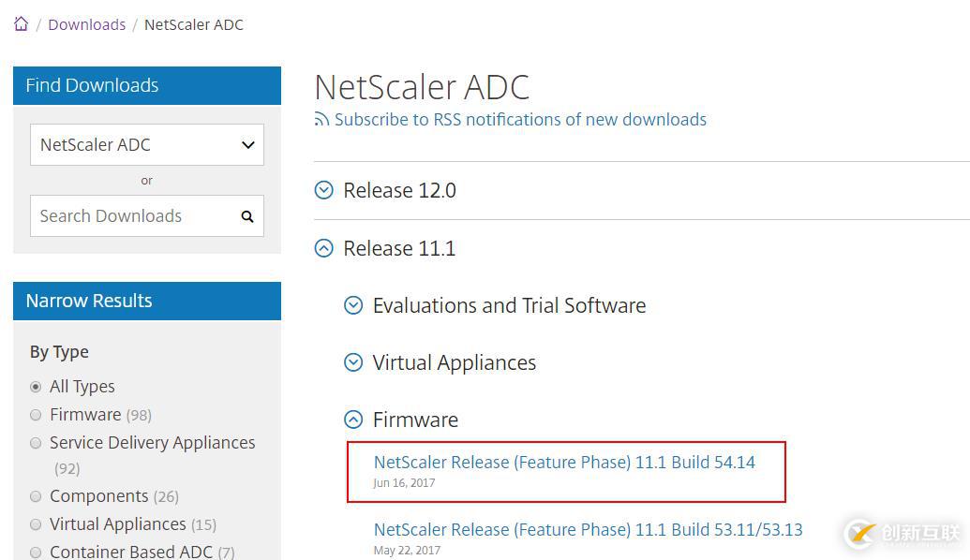Screen dimensions: 970x560
Task: Select the Components type filter
Action: coord(36,496)
